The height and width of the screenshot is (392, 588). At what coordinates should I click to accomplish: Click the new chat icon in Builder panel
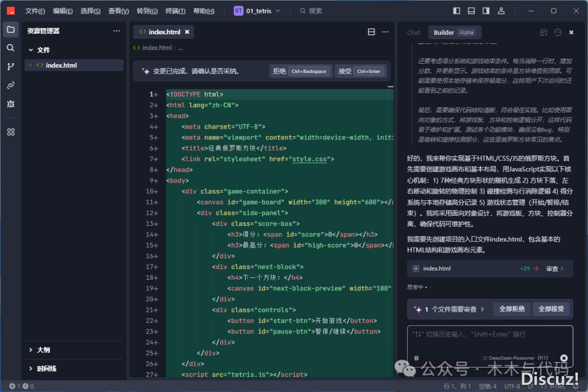coord(543,33)
